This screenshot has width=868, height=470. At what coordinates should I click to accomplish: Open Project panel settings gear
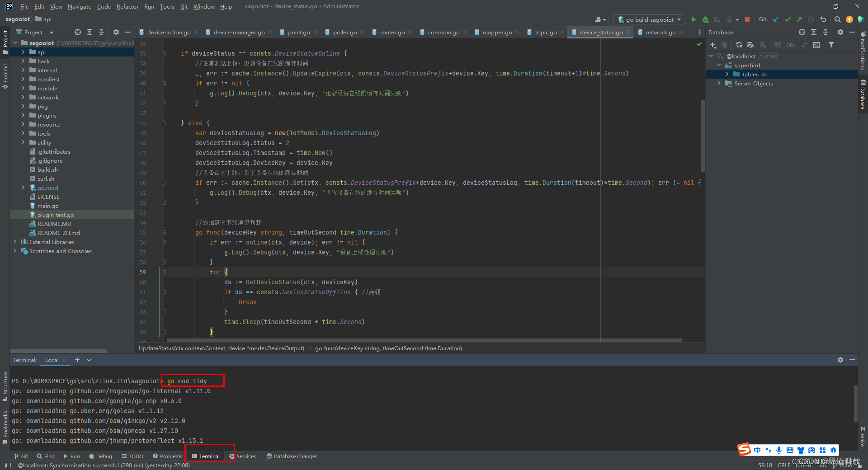coord(116,32)
